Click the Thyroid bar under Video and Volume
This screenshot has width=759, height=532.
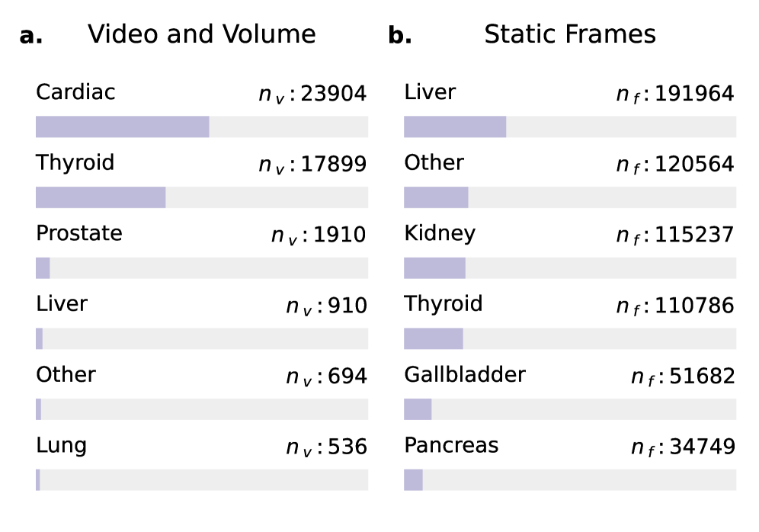point(201,197)
